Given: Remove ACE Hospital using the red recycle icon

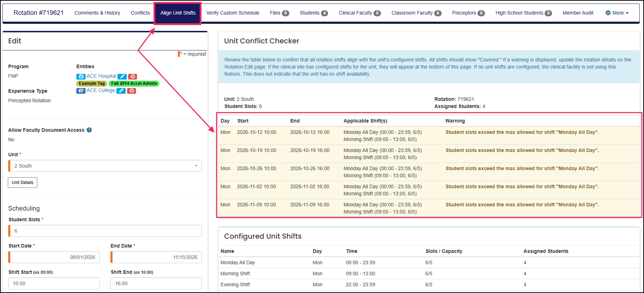Looking at the screenshot, I should (132, 76).
